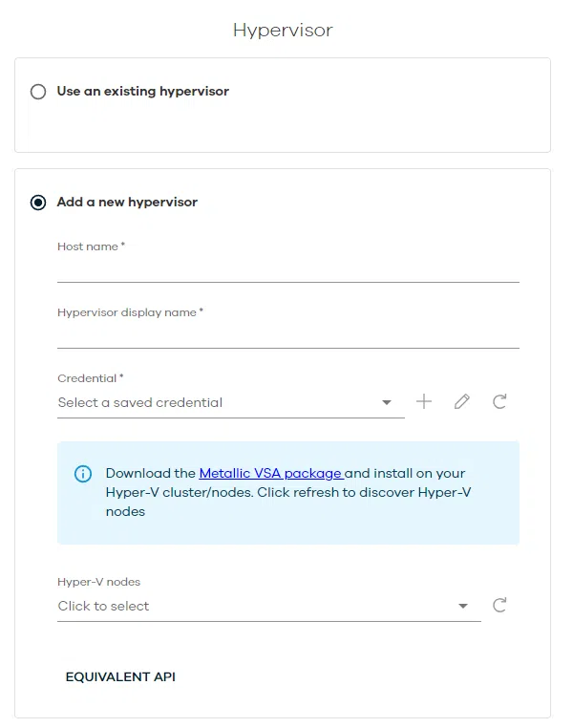Image resolution: width=573 pixels, height=728 pixels.
Task: Open the "Click to select" nodes field
Action: coord(248,607)
